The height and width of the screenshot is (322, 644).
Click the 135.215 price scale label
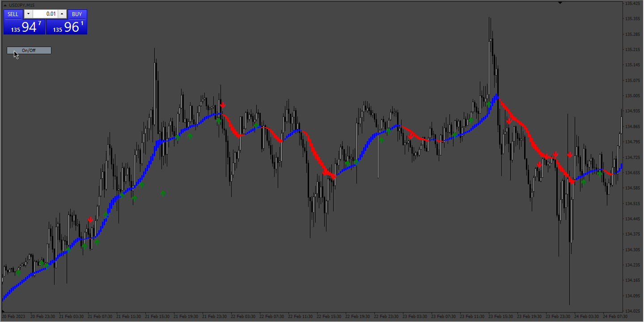[632, 50]
